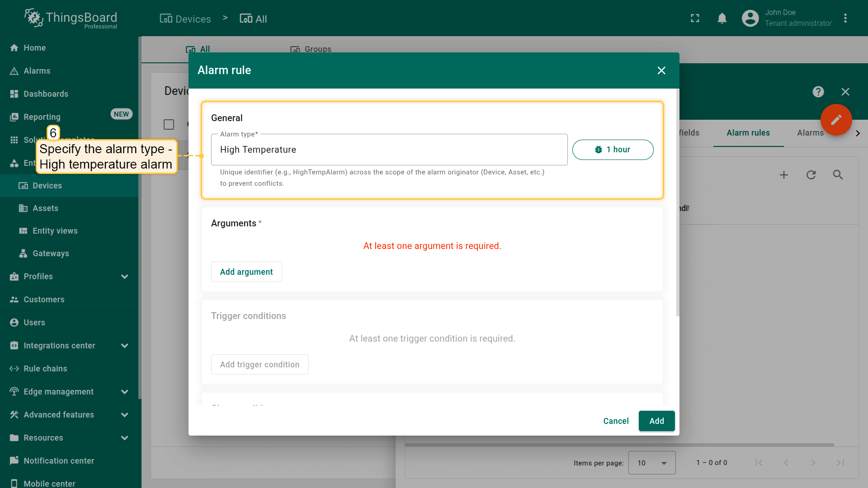
Task: Open the user menu three-dots icon
Action: click(x=845, y=19)
